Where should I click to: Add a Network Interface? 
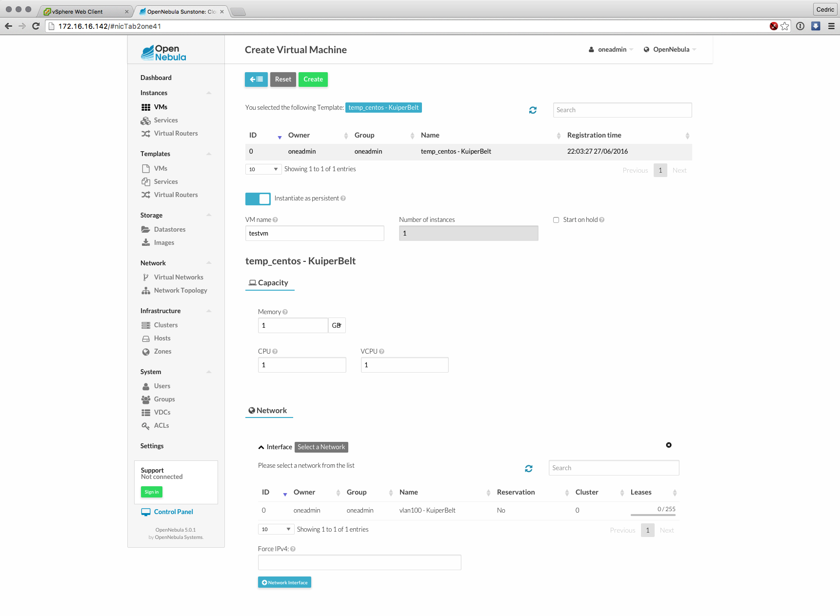tap(284, 582)
